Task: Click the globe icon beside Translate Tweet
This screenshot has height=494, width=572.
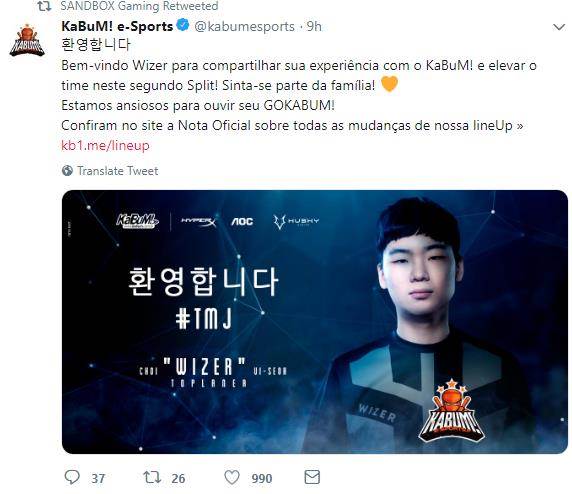Action: coord(67,171)
